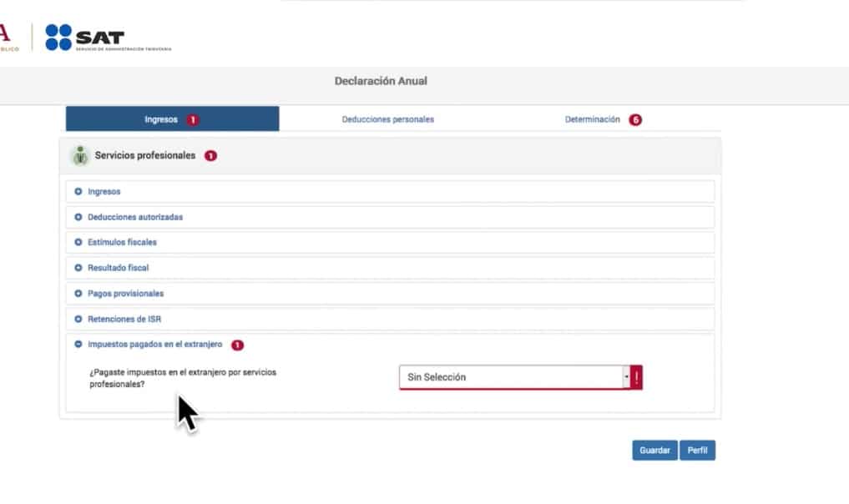The image size is (849, 504).
Task: Click red badge on Ingresos tab
Action: pyautogui.click(x=193, y=120)
